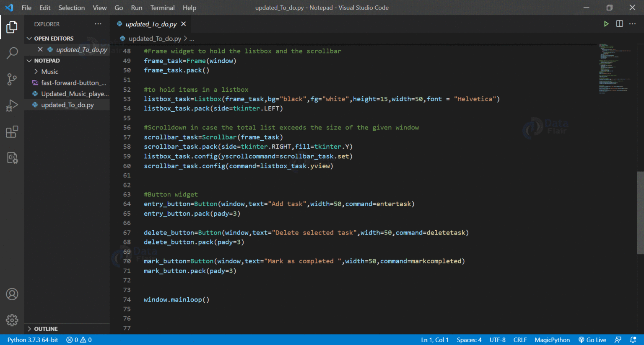The image size is (644, 345).
Task: Change interpreter via Python 3.7.3 64-bit
Action: 32,340
